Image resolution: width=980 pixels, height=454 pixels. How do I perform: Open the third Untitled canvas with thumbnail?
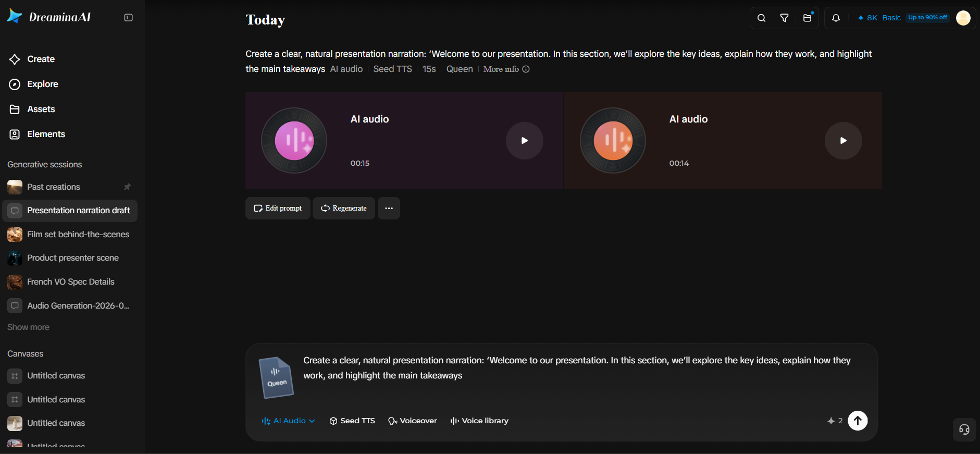pyautogui.click(x=70, y=423)
